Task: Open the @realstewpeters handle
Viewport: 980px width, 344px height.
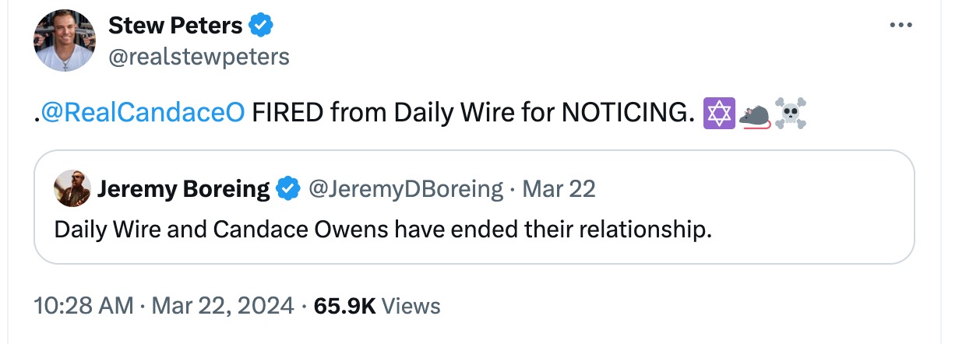Action: (x=199, y=57)
